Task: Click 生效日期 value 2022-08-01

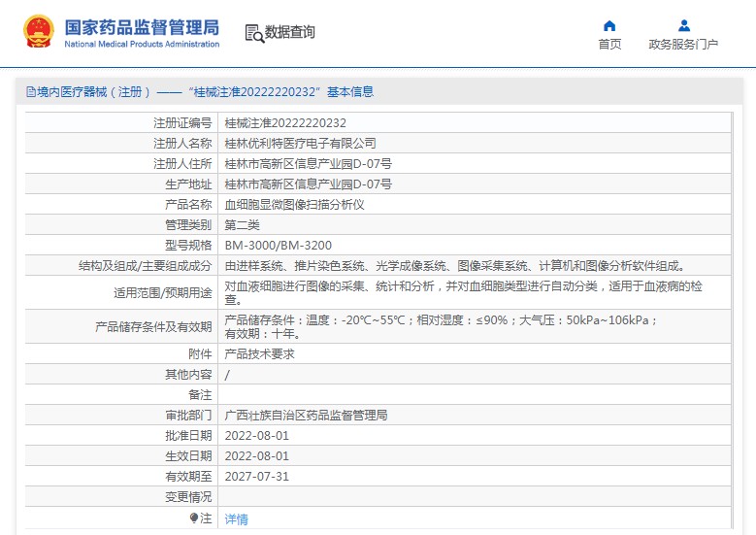Action: (257, 456)
